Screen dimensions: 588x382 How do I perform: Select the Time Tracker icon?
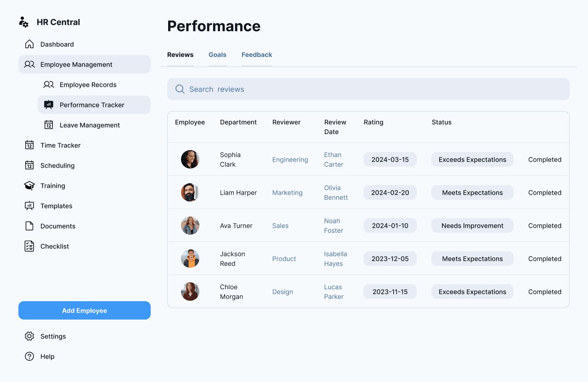(29, 145)
